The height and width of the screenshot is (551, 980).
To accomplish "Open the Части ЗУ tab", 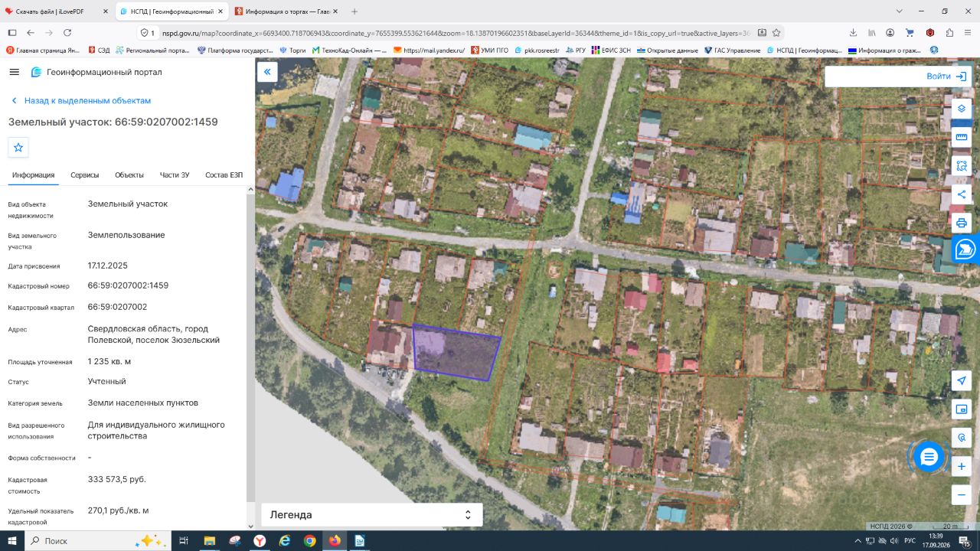I will pos(175,175).
